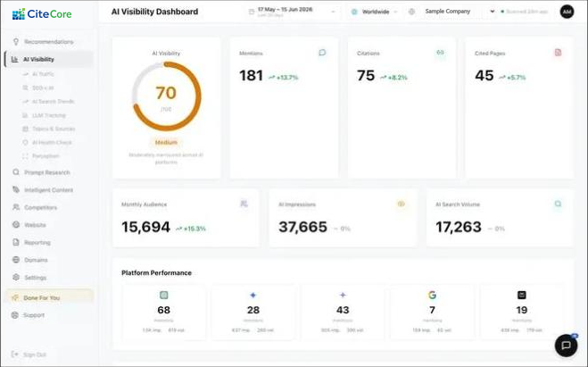This screenshot has height=367, width=588.
Task: Click the Competitors people icon
Action: click(x=16, y=207)
